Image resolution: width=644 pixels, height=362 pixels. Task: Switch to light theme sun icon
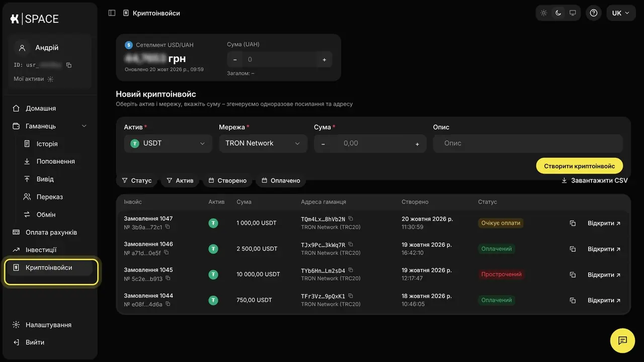pos(544,13)
